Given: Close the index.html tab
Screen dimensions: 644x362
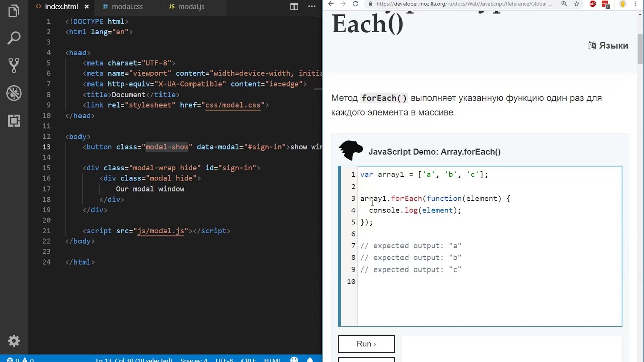Looking at the screenshot, I should 86,7.
